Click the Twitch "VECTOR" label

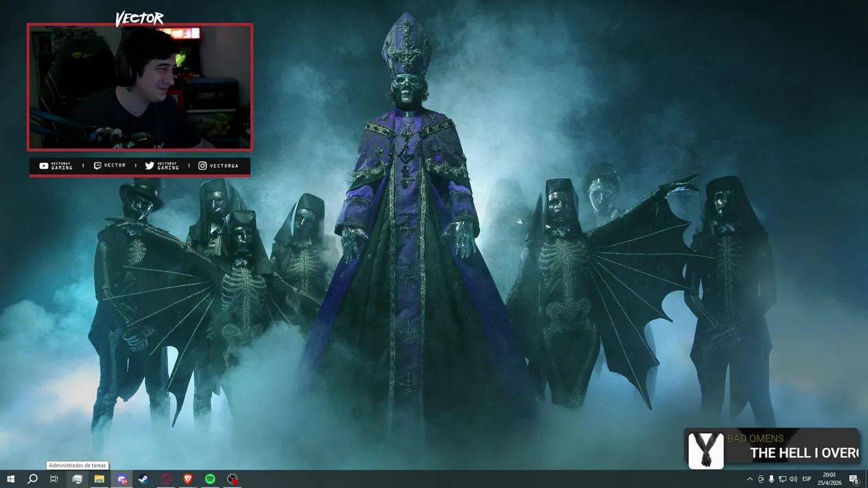click(x=115, y=165)
